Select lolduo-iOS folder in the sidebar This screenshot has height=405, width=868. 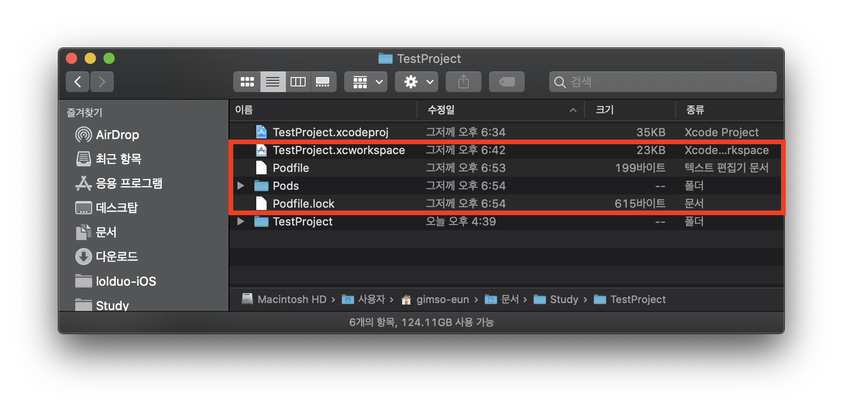tap(116, 281)
